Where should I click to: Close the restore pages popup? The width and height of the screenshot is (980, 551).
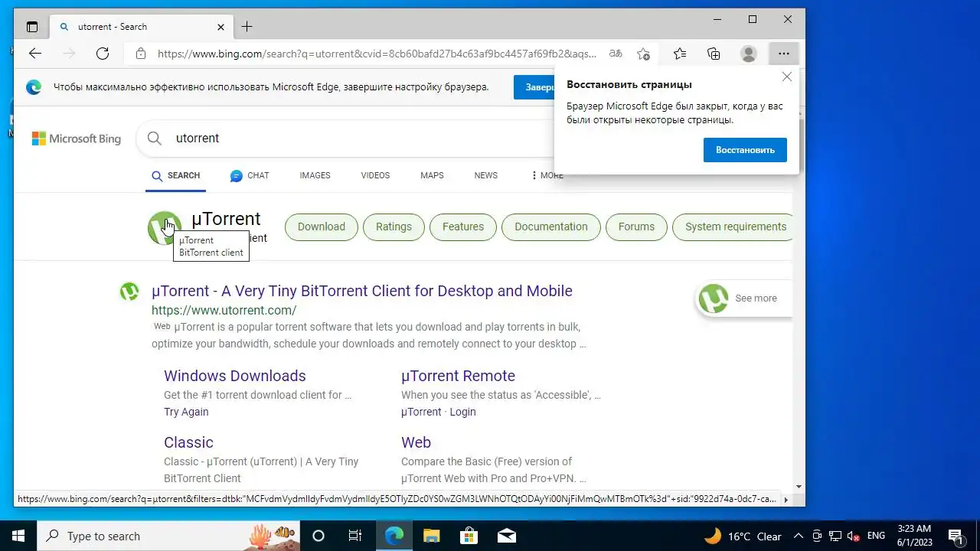tap(787, 77)
